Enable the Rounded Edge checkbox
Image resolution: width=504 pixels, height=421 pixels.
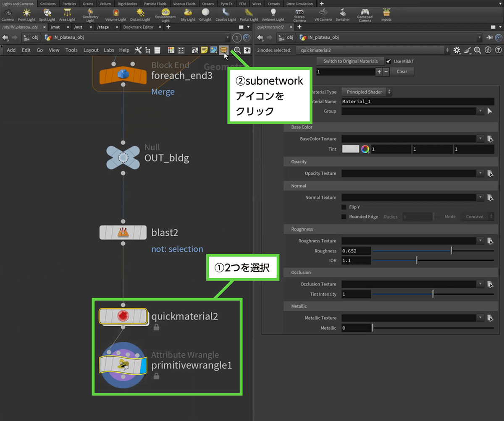344,217
